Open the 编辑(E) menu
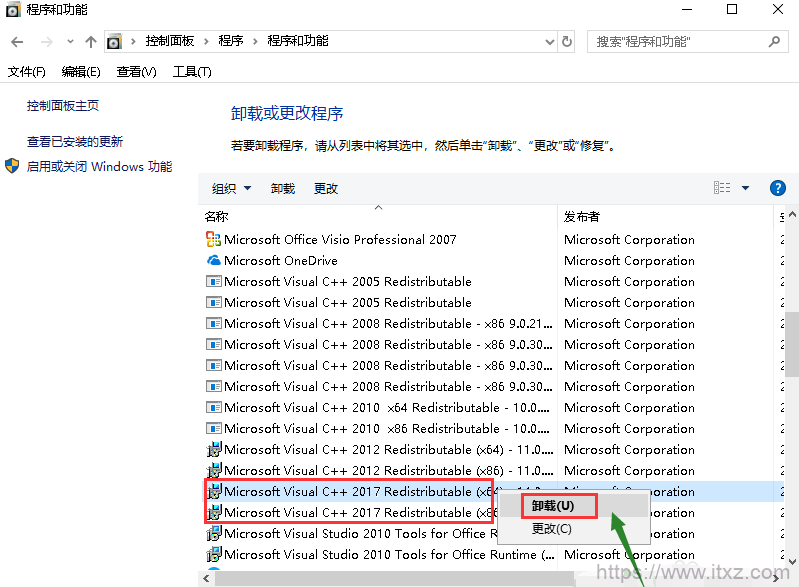 click(81, 72)
